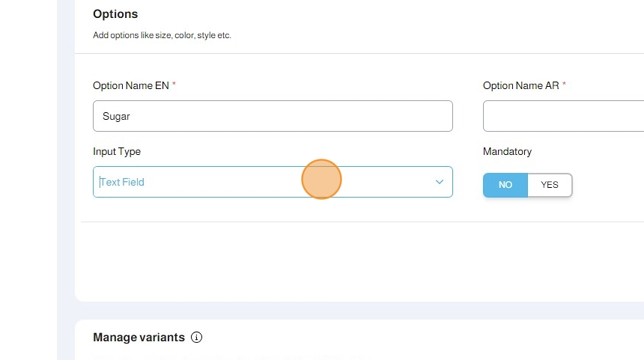Image resolution: width=644 pixels, height=360 pixels.
Task: Click the Options section heading
Action: pyautogui.click(x=115, y=14)
